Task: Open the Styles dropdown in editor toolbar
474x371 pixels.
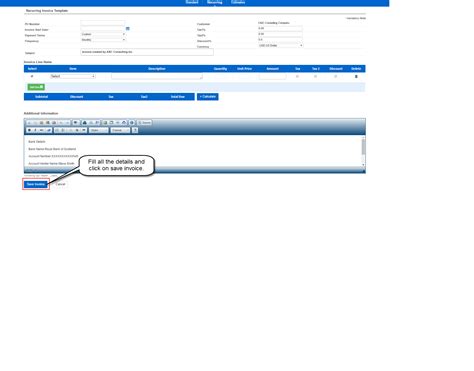Action: pyautogui.click(x=99, y=130)
